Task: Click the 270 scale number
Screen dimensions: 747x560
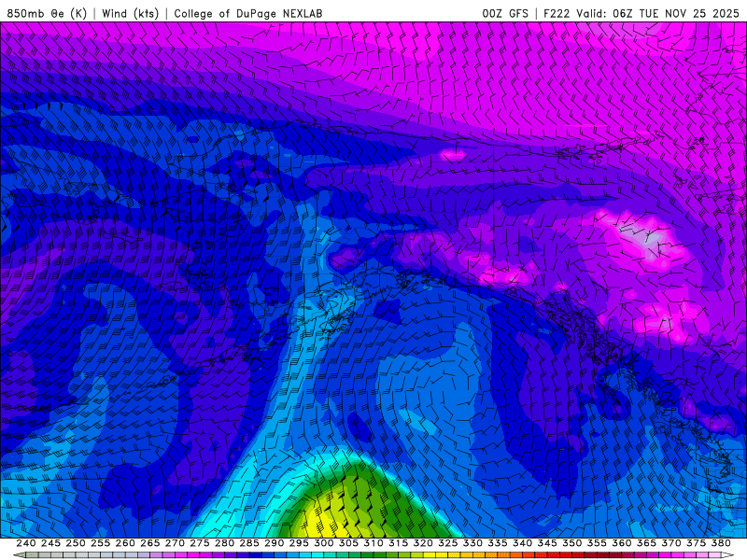Action: [175, 543]
